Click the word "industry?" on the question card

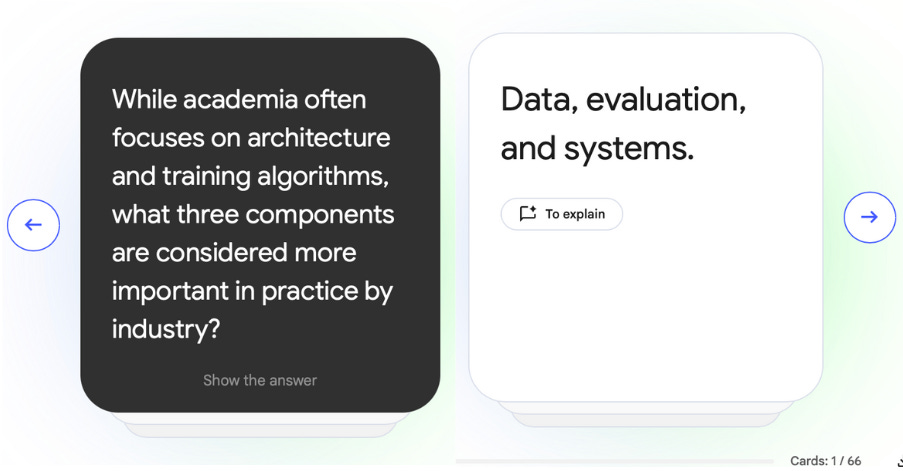point(166,329)
